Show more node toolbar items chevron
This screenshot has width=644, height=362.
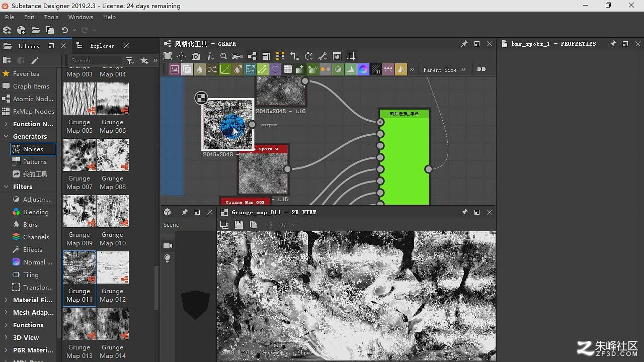(413, 69)
